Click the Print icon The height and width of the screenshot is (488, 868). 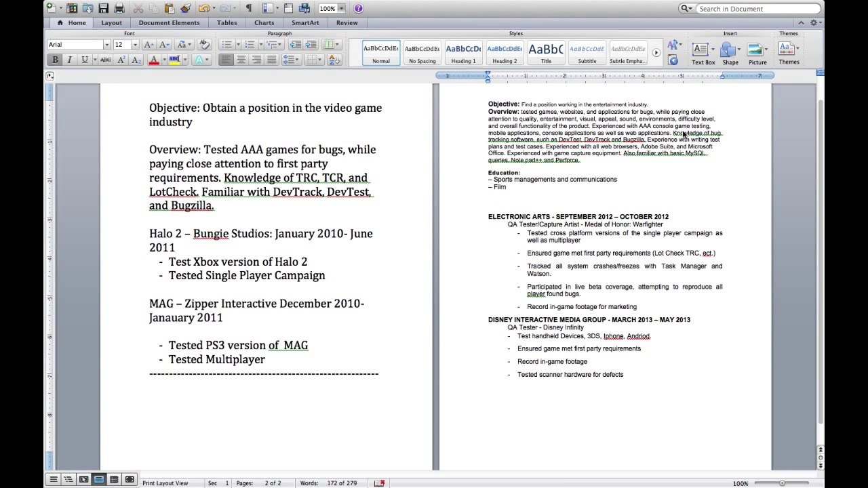click(x=119, y=8)
